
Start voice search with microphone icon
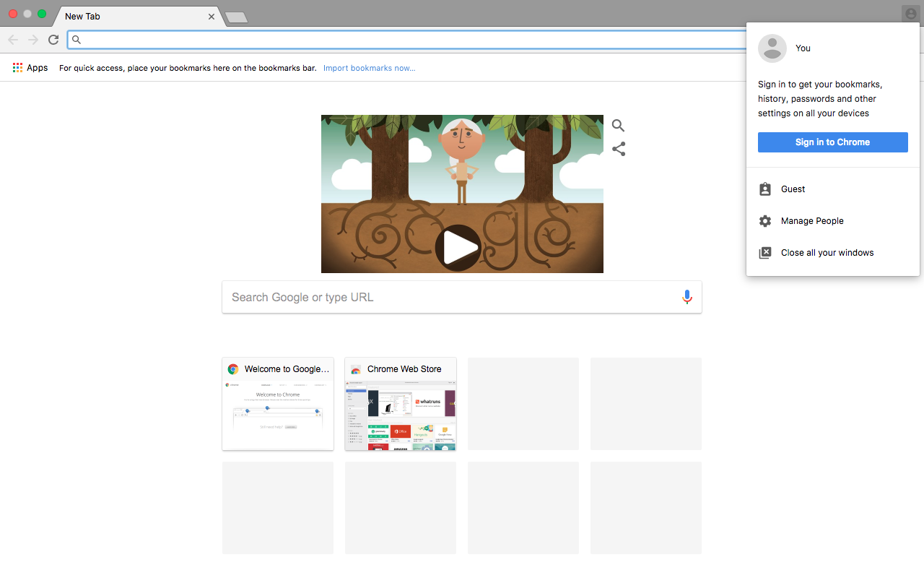(x=687, y=297)
